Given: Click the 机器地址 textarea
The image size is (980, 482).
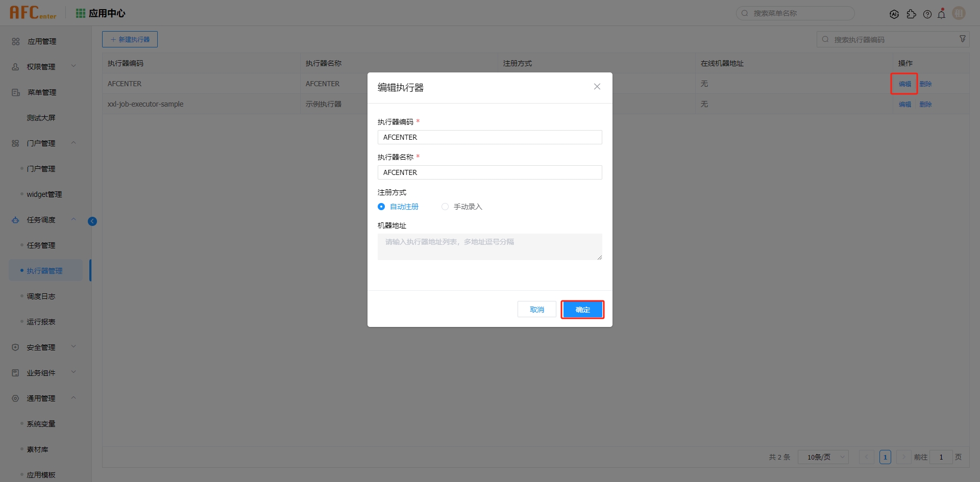Looking at the screenshot, I should pyautogui.click(x=490, y=247).
